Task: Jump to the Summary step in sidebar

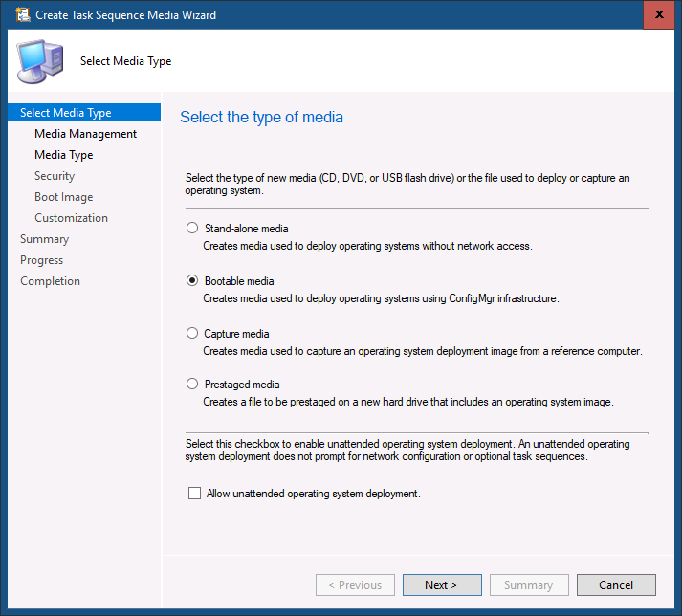Action: (44, 239)
